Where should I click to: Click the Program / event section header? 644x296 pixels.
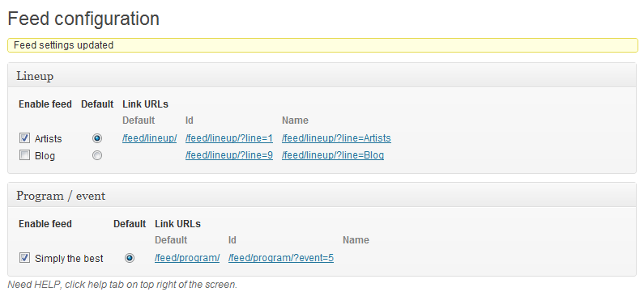tap(322, 196)
